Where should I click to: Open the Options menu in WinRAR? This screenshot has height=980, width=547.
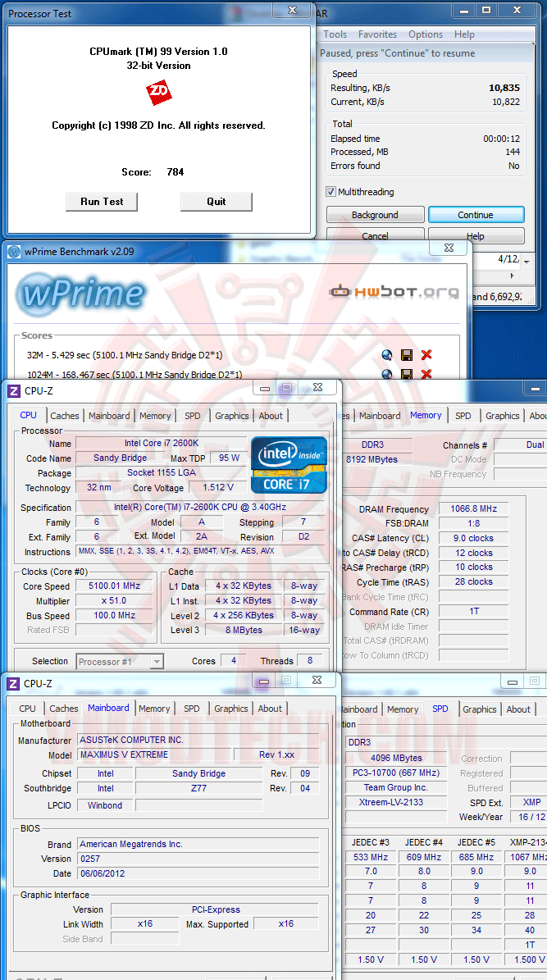pos(426,34)
